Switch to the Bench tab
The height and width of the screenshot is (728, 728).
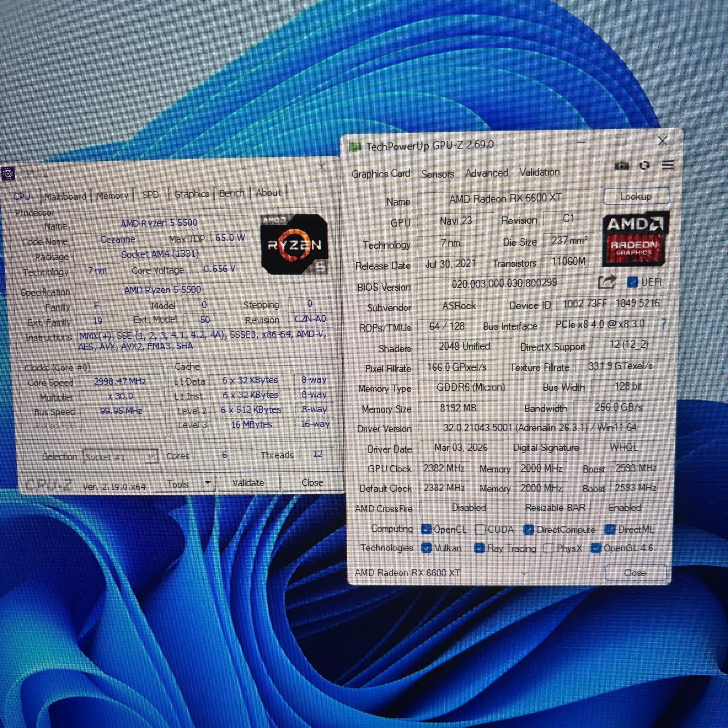click(232, 193)
